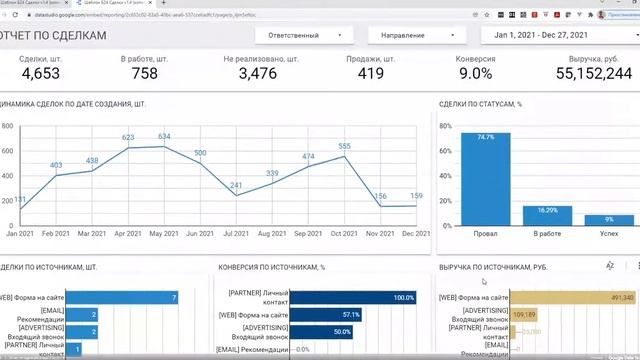
Task: Click the Выручка scorecard value 55,152,244
Action: (x=594, y=74)
